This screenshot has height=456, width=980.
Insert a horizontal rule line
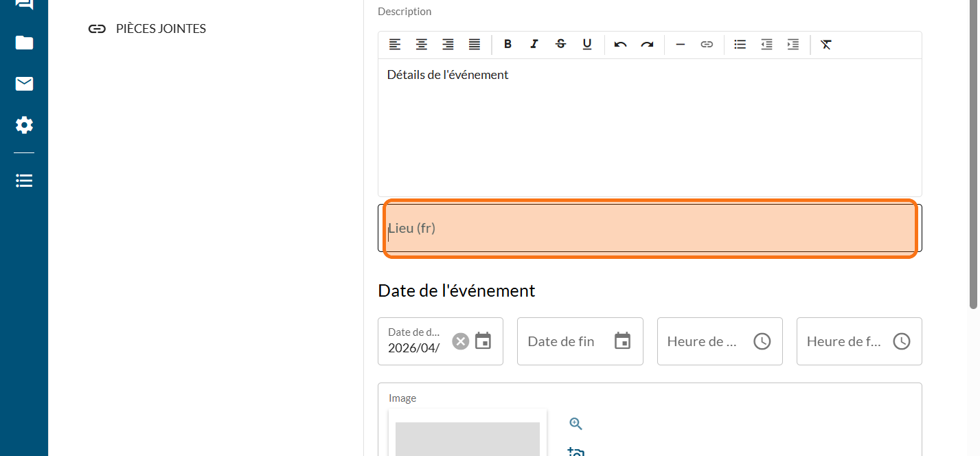coord(680,45)
